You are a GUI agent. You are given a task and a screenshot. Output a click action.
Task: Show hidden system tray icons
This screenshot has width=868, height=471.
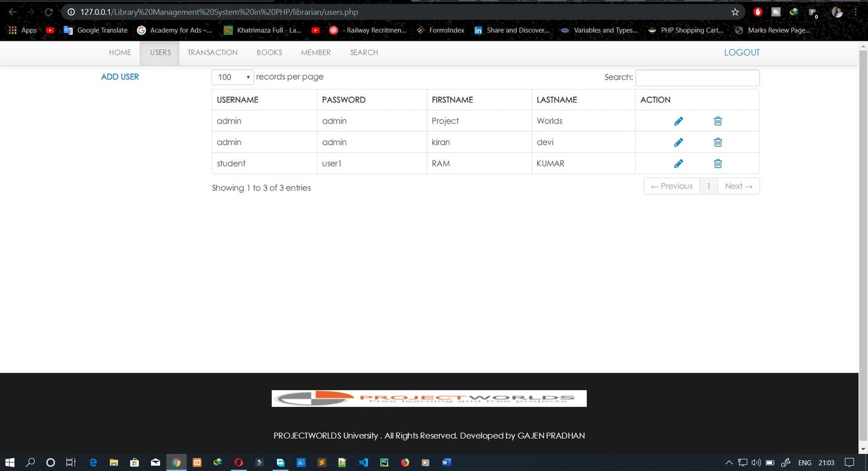(x=729, y=462)
